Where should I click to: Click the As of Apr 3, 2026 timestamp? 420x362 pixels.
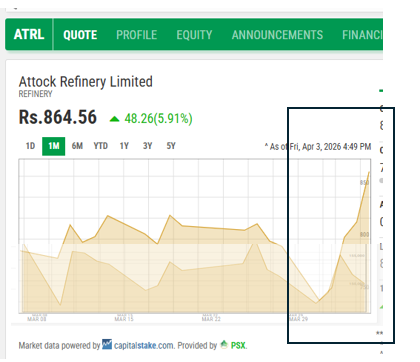tap(318, 147)
